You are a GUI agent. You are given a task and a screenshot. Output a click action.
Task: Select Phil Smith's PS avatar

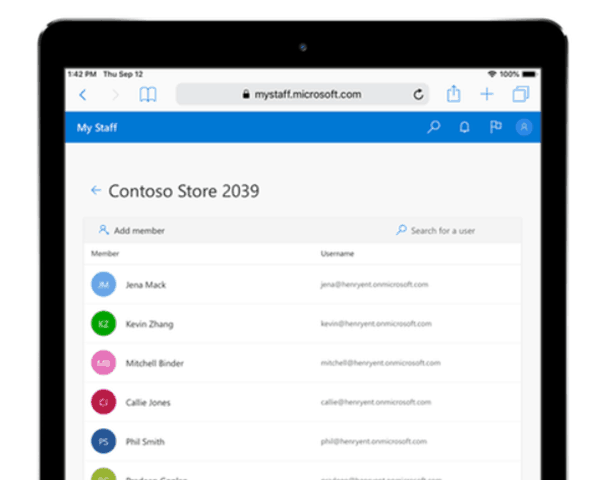(x=103, y=441)
